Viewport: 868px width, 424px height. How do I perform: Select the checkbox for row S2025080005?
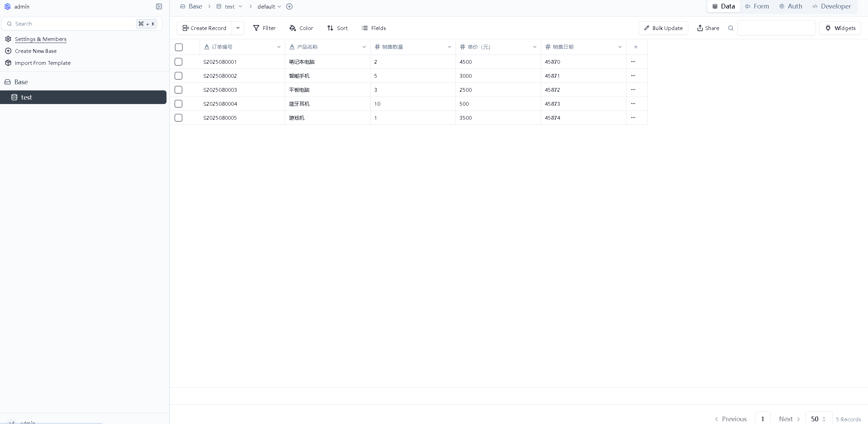pos(178,118)
